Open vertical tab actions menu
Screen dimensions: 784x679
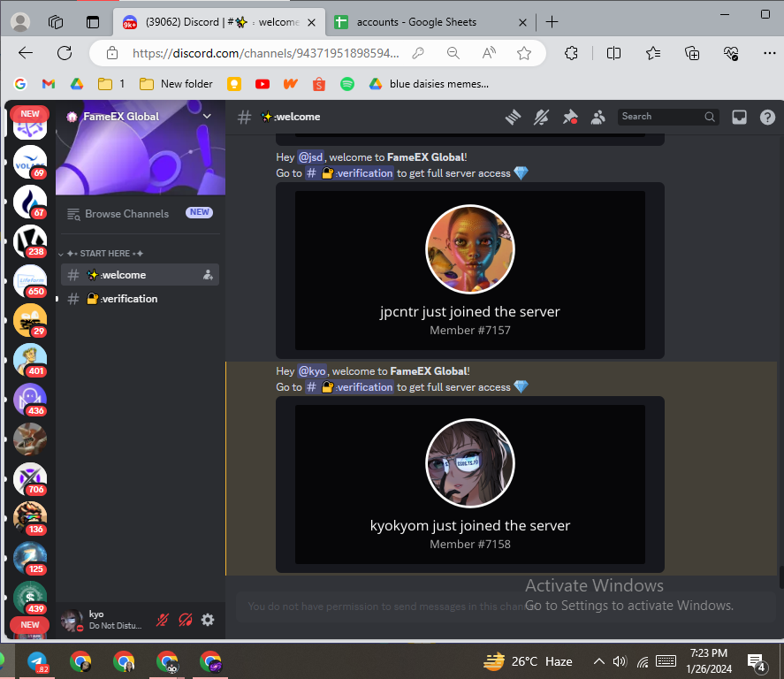coord(93,22)
